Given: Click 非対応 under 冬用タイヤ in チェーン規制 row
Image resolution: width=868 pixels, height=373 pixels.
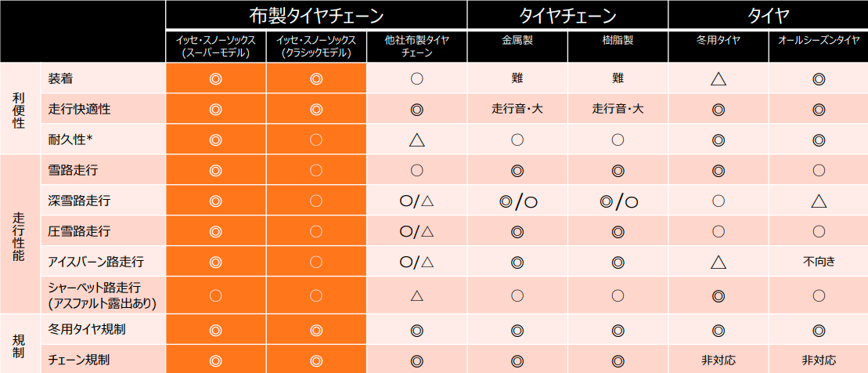Looking at the screenshot, I should click(x=719, y=360).
